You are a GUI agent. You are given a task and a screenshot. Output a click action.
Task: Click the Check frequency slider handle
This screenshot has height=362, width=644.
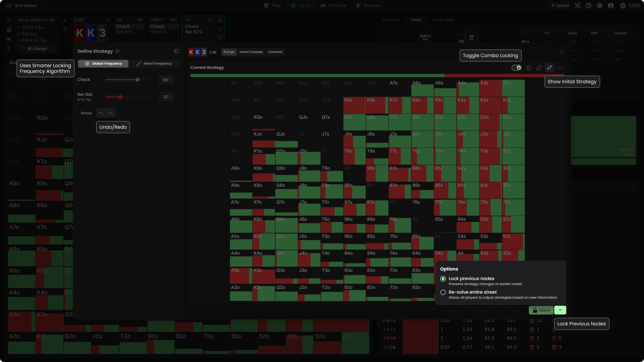click(x=137, y=80)
